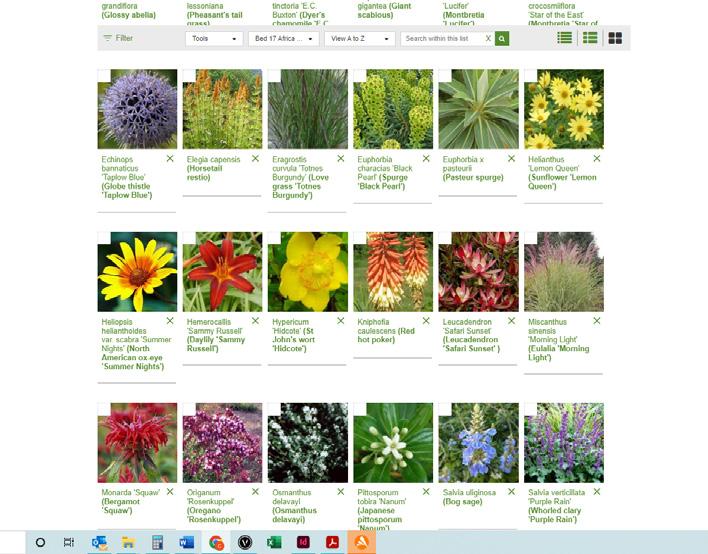This screenshot has width=708, height=554.
Task: Remove Eragrostis curvula 'Totnes Burgundy' from list
Action: click(340, 158)
